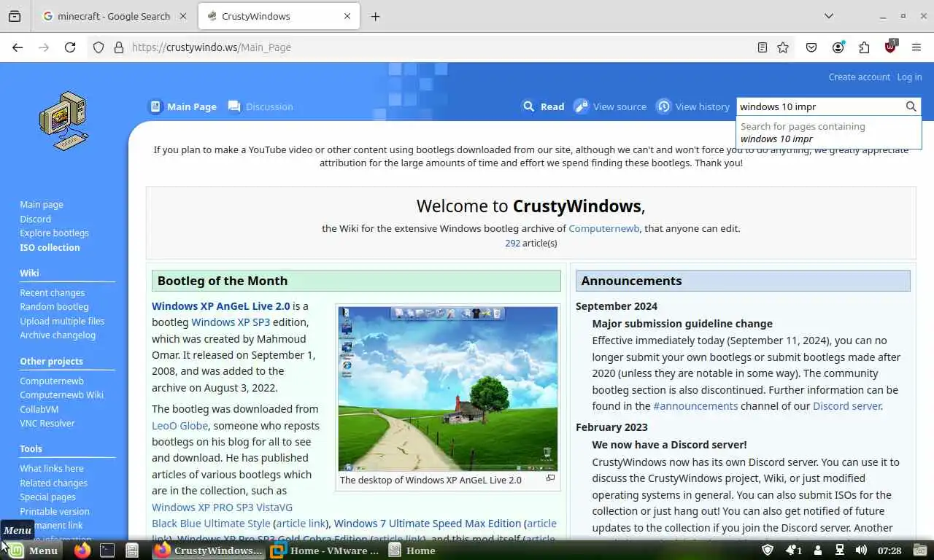Select the Read view tab
The width and height of the screenshot is (934, 560).
[544, 106]
